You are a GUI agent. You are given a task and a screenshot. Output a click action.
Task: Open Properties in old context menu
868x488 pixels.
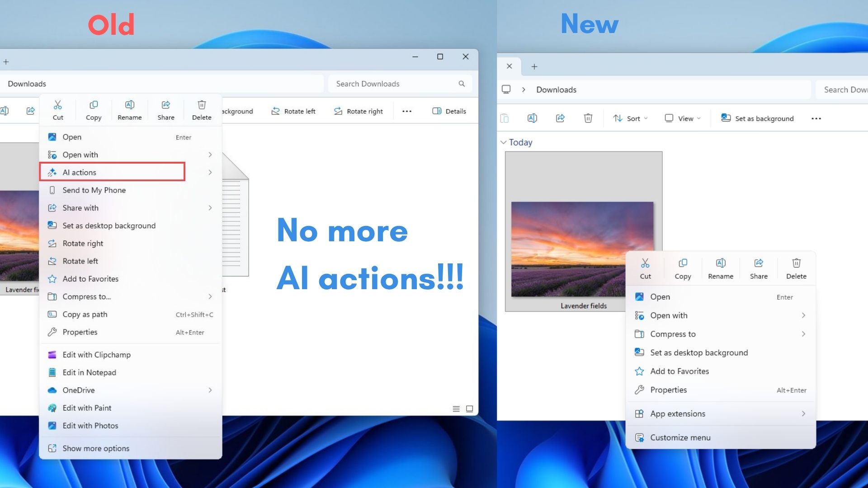[x=131, y=332]
